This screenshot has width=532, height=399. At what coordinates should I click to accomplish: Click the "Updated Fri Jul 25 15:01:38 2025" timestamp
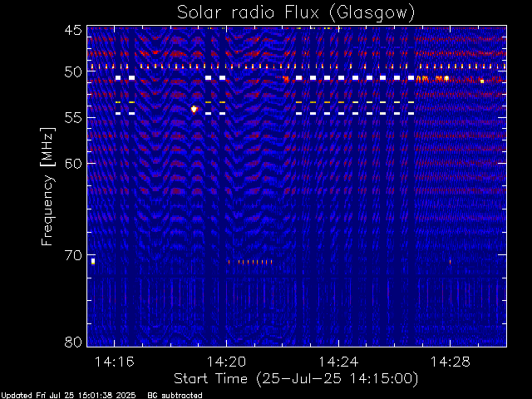[x=68, y=396]
